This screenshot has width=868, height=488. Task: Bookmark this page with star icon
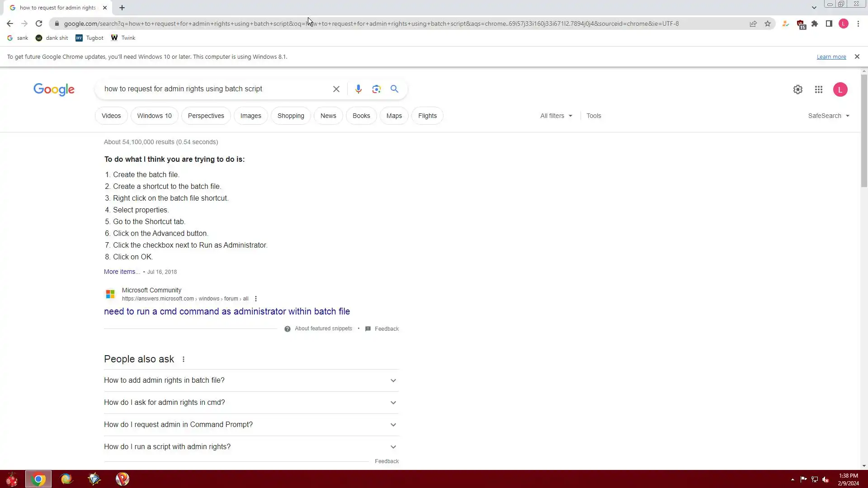point(767,23)
